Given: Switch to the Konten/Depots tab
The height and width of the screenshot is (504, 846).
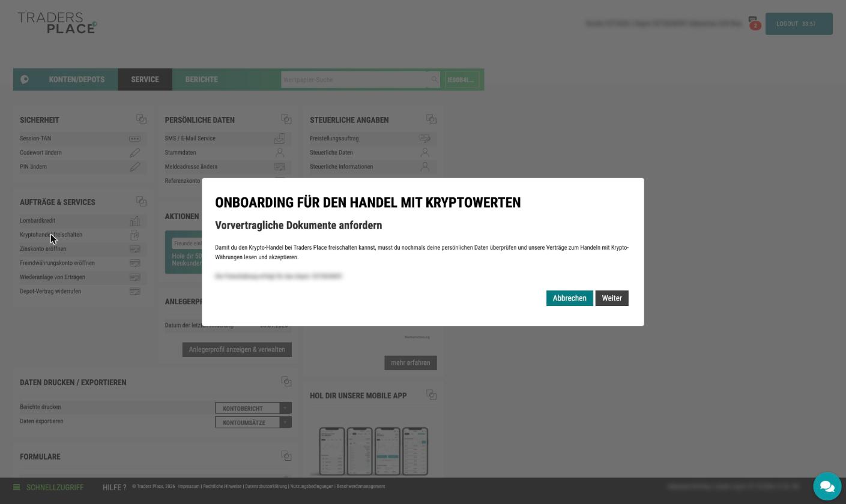Looking at the screenshot, I should tap(77, 79).
